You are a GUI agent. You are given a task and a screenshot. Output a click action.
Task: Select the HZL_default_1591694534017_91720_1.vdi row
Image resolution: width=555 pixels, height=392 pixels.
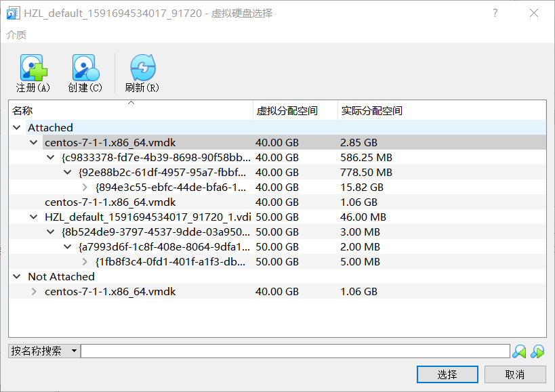tap(278, 217)
